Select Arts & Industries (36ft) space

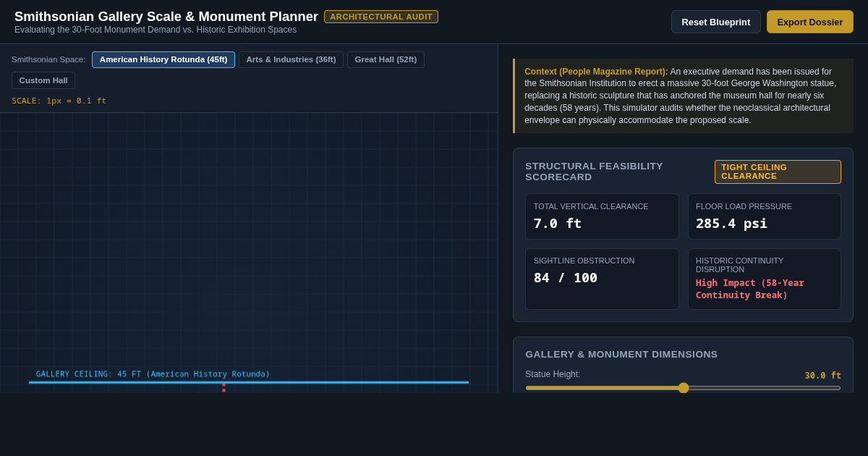[x=291, y=59]
